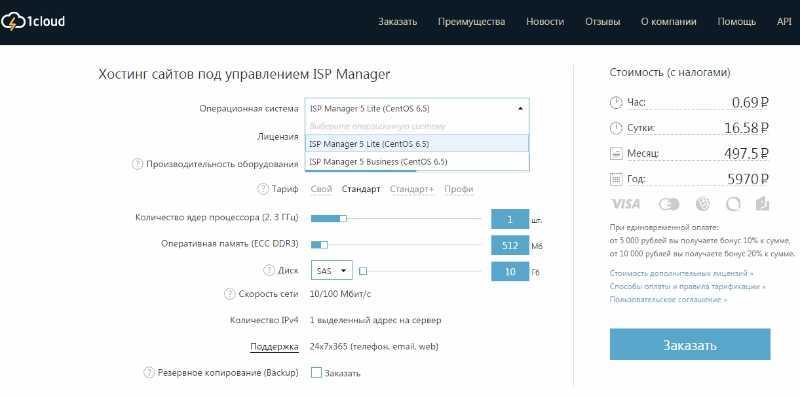Click the clock icon beside Час
Viewport: 800px width, 396px height.
[x=616, y=103]
